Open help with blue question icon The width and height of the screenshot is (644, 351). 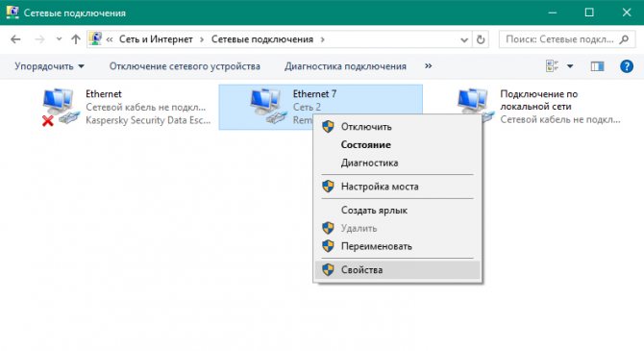click(627, 66)
